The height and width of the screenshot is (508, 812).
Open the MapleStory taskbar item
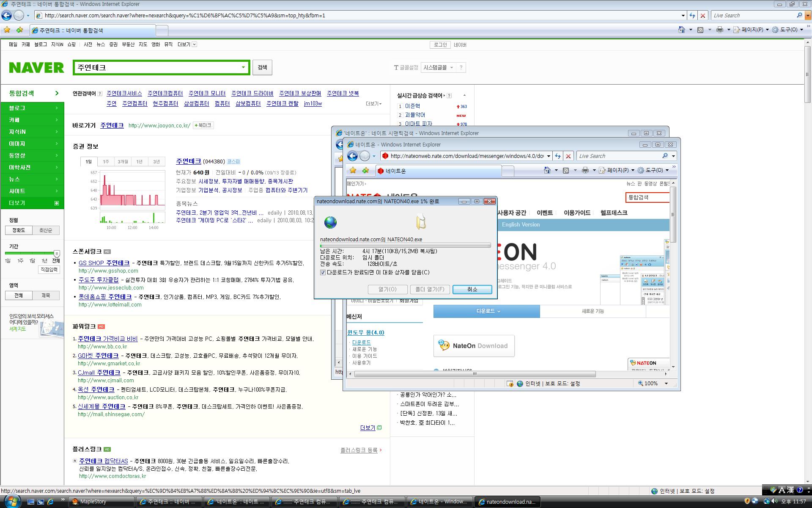point(101,502)
